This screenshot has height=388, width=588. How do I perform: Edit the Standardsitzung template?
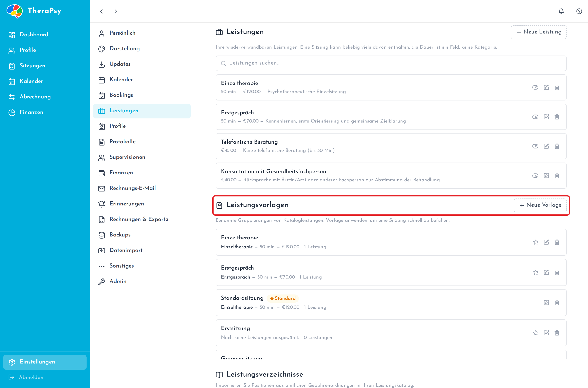coord(546,302)
